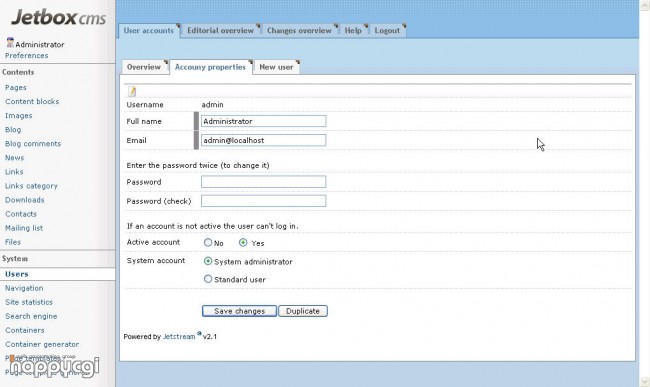This screenshot has height=387, width=650.
Task: Open the Links section
Action: tap(14, 172)
